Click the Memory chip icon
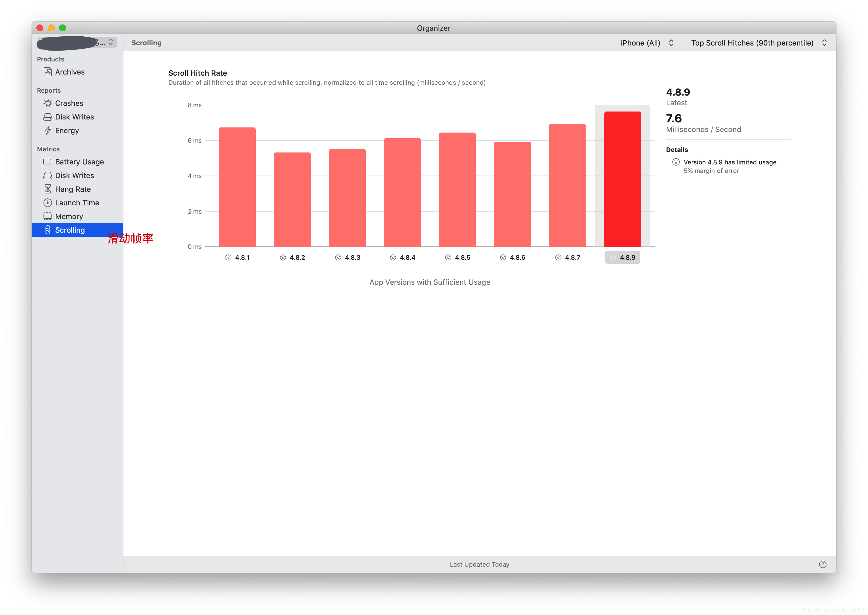The width and height of the screenshot is (868, 615). pos(48,216)
